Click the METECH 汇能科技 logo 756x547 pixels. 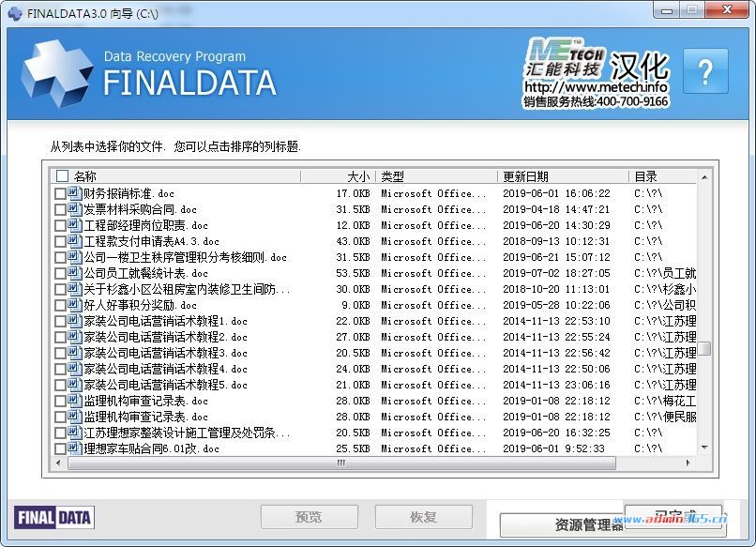click(x=564, y=58)
